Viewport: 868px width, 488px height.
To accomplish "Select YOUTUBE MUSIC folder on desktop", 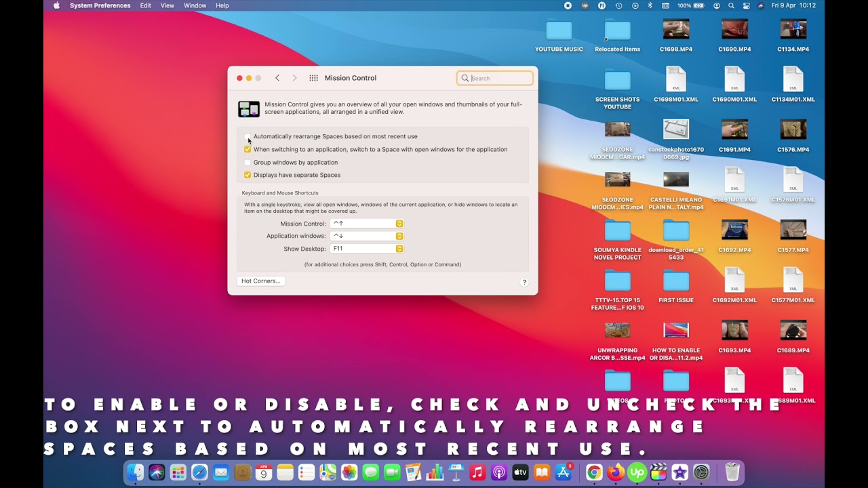I will tap(559, 37).
